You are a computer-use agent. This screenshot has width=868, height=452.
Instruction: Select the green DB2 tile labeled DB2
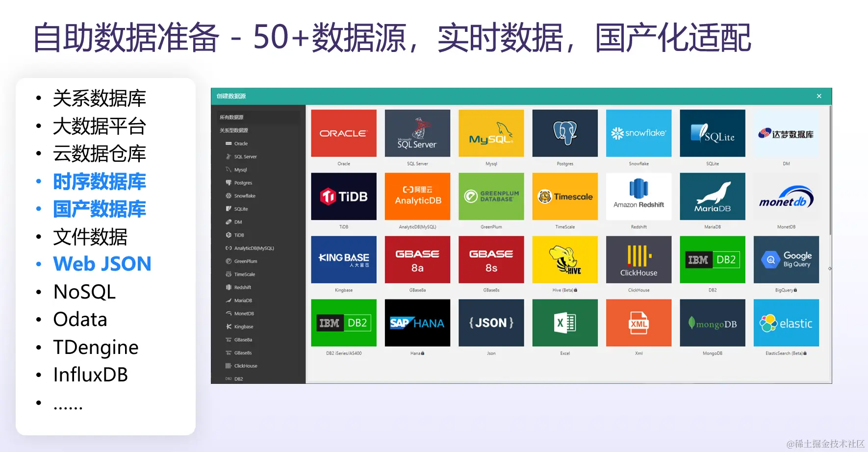click(x=713, y=260)
